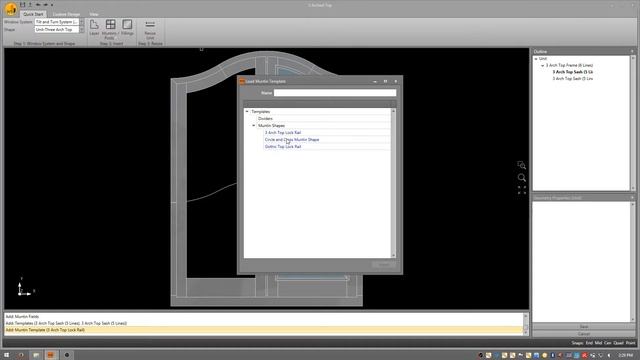Select the Dividers tree item
This screenshot has height=360, width=640.
pyautogui.click(x=265, y=118)
